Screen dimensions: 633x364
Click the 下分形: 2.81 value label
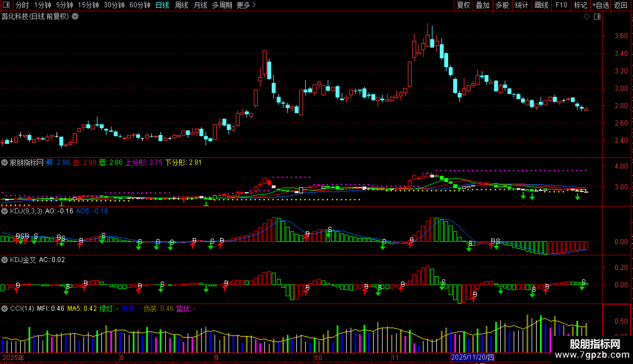tap(183, 162)
